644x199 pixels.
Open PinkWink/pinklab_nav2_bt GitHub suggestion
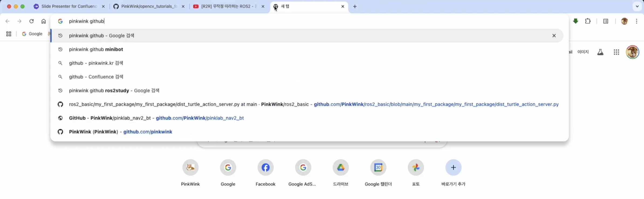coord(307,118)
